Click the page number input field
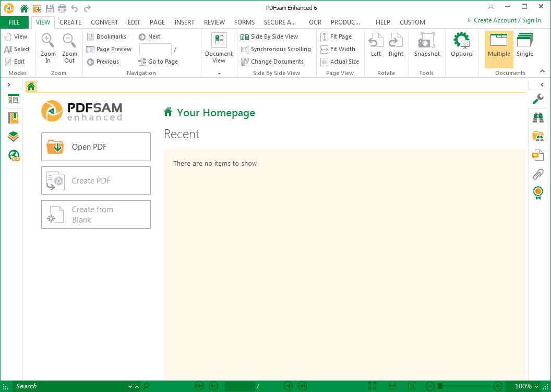This screenshot has width=551, height=392. coord(155,50)
